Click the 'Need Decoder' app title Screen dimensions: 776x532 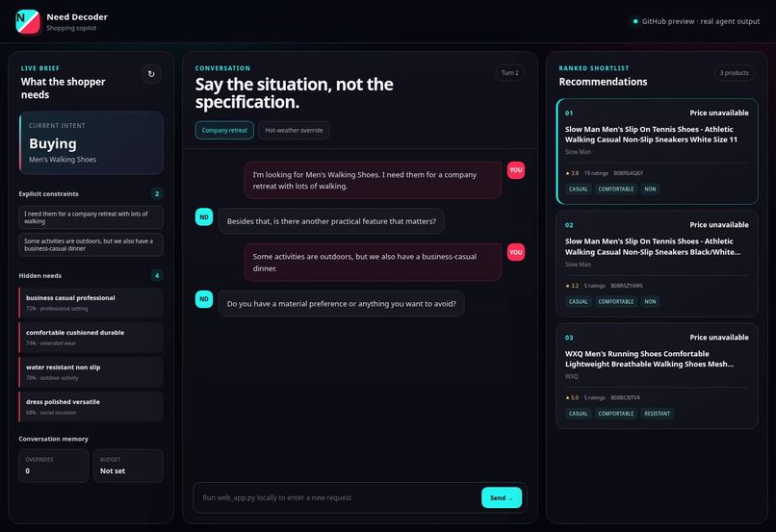coord(77,16)
